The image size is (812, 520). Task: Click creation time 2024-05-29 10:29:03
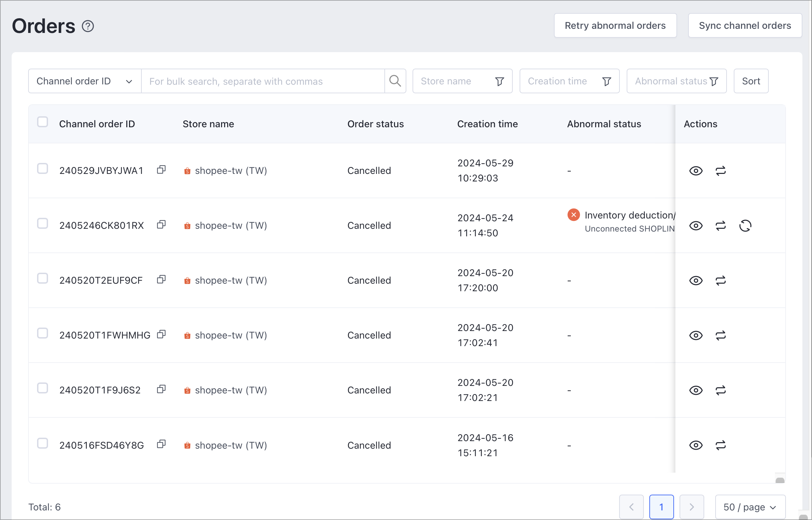click(x=485, y=170)
